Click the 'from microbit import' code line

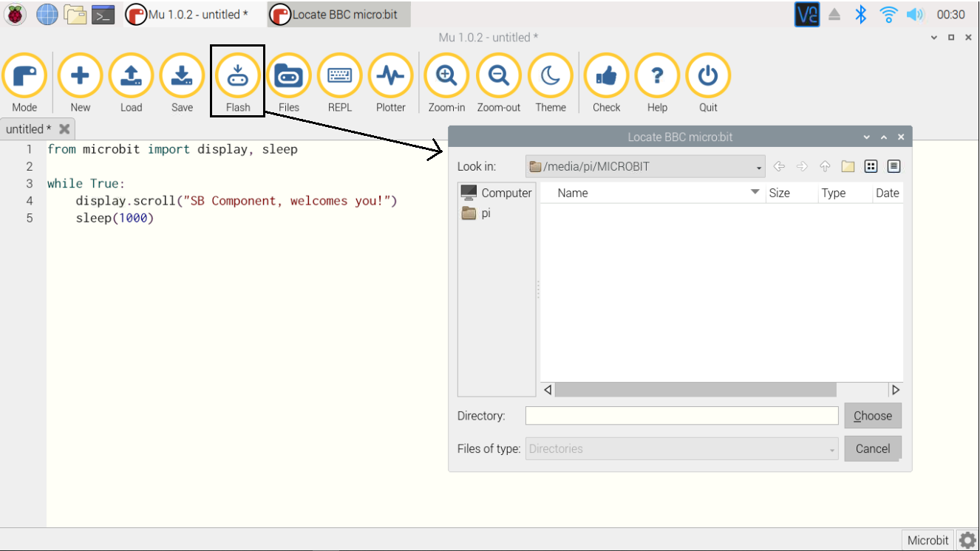[x=172, y=149]
